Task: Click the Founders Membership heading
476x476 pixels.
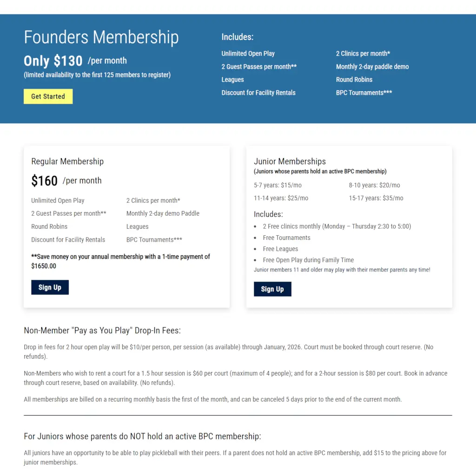Action: (x=101, y=37)
